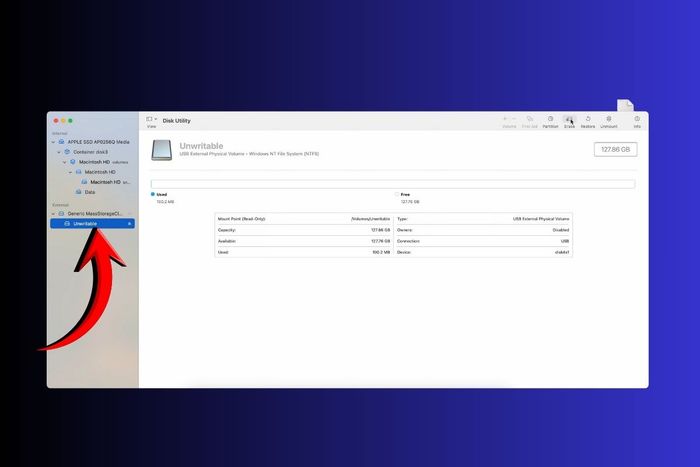
Task: Select Container disk3 in the sidebar
Action: coord(91,152)
